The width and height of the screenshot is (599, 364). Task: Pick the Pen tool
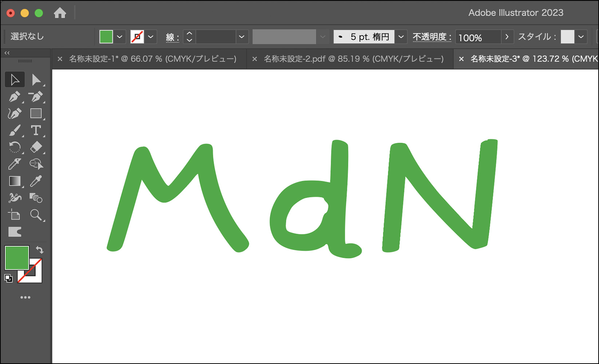[15, 97]
